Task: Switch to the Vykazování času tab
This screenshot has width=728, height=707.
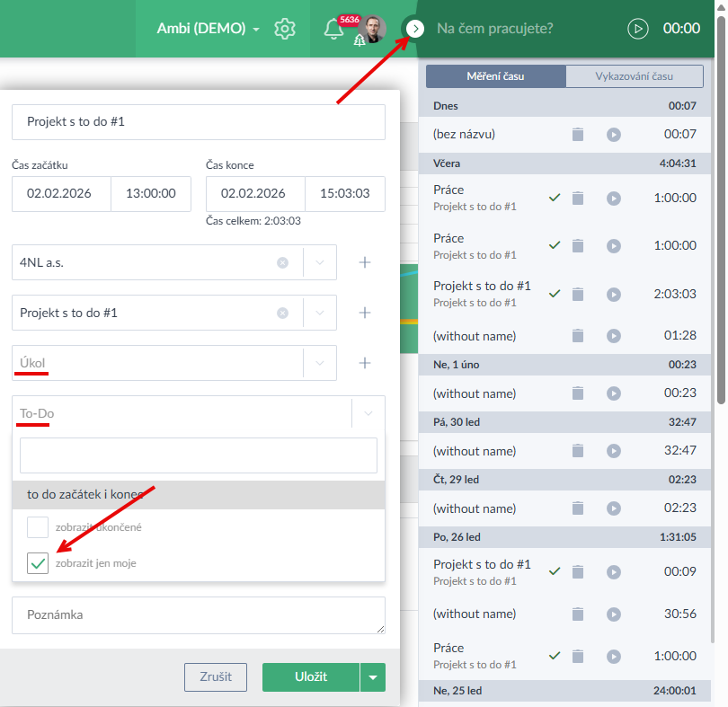Action: (x=635, y=76)
